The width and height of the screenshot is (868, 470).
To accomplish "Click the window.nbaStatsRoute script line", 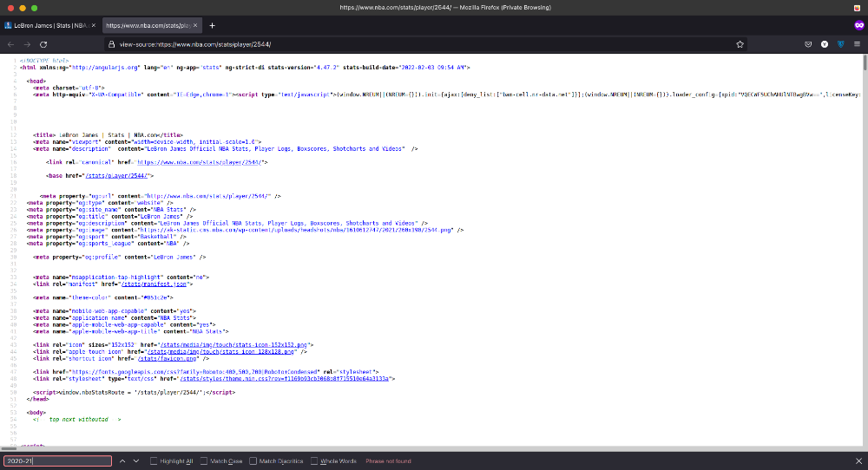I will click(x=134, y=393).
